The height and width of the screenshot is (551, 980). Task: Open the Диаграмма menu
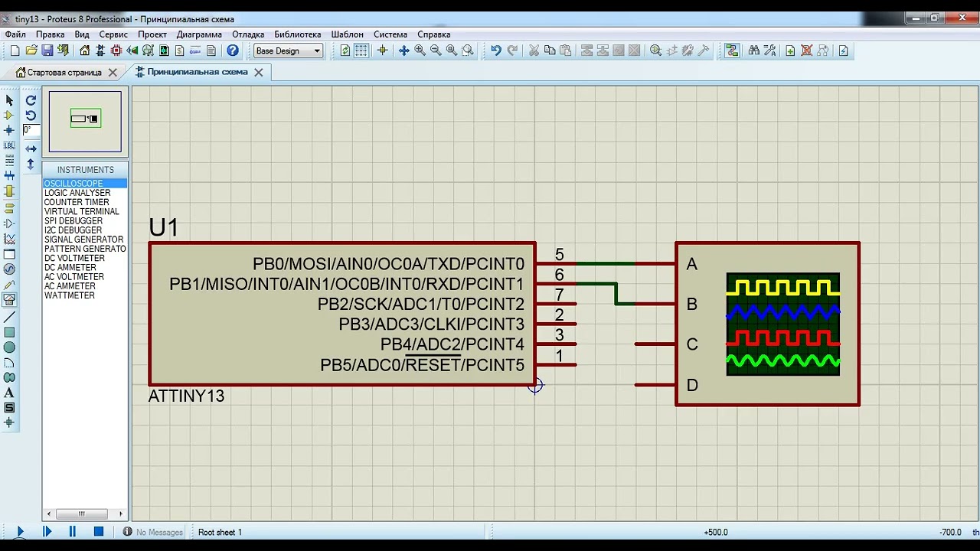click(199, 34)
